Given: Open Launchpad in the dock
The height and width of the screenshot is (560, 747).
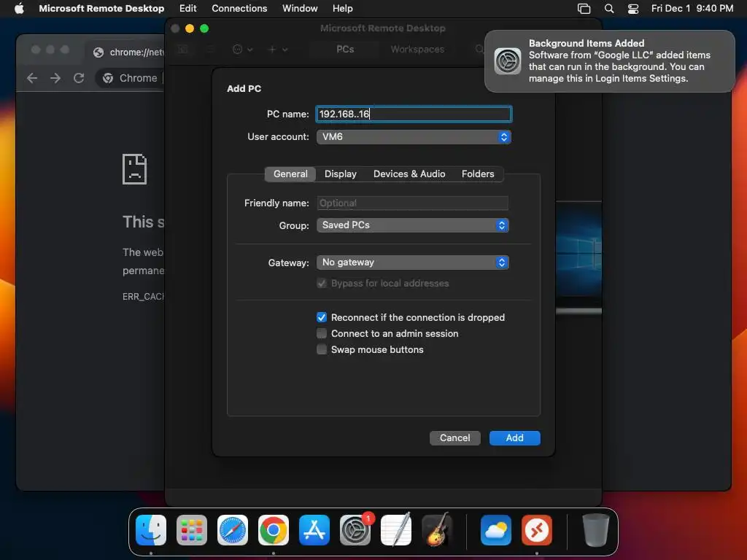Looking at the screenshot, I should (192, 530).
